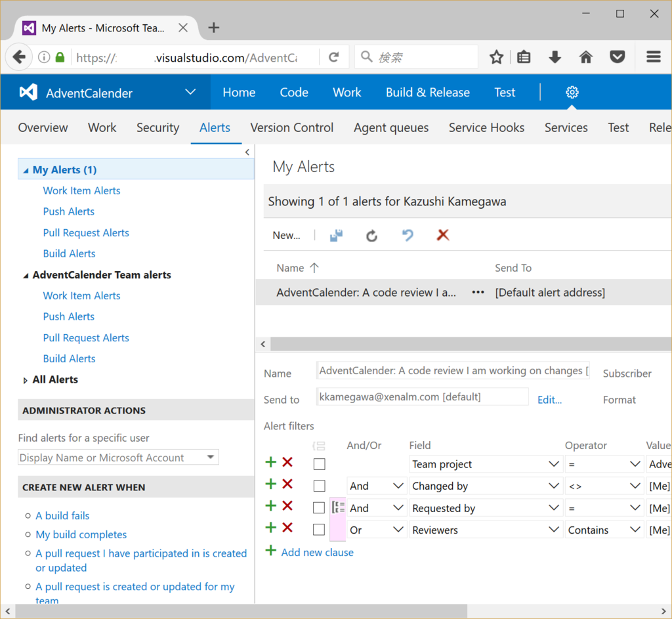Click the browser back arrow button
The width and height of the screenshot is (672, 619).
pos(19,56)
